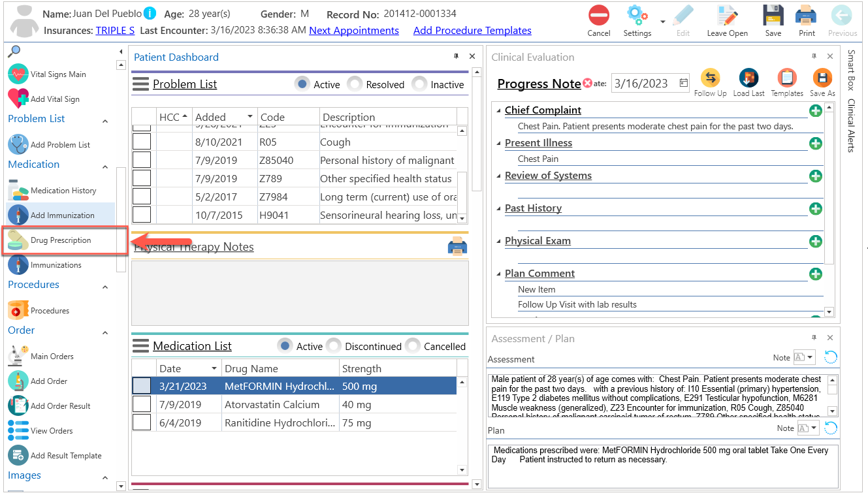
Task: Click the Load Last icon
Action: coord(748,78)
